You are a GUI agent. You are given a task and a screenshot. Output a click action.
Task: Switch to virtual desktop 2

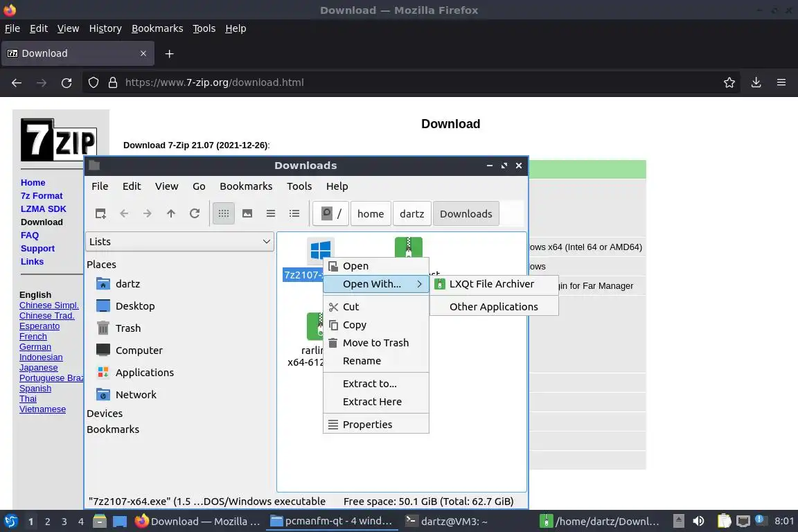pyautogui.click(x=47, y=522)
